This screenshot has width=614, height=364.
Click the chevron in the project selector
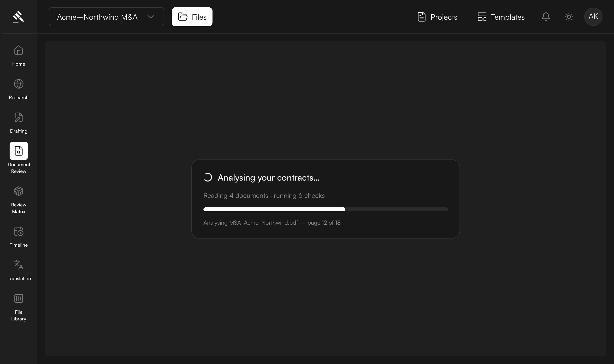coord(151,17)
